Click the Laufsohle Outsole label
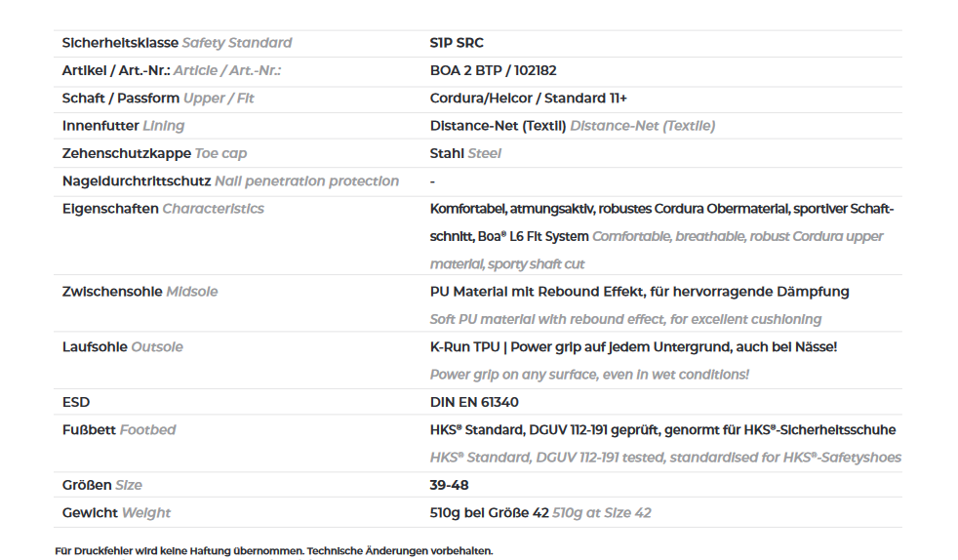This screenshot has width=958, height=560. (122, 347)
